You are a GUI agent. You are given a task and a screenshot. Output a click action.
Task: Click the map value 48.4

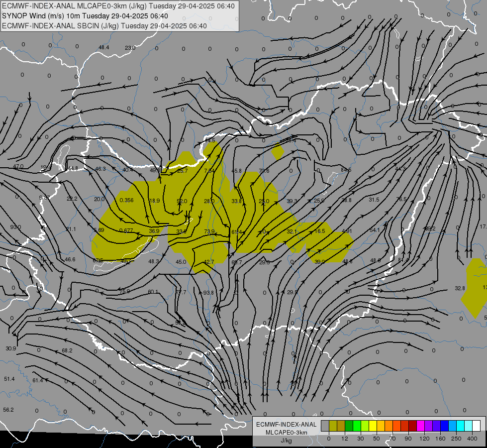(x=104, y=48)
